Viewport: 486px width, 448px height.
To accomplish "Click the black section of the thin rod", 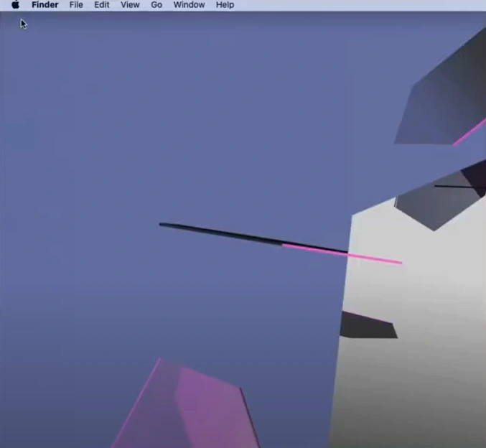I will (x=223, y=233).
